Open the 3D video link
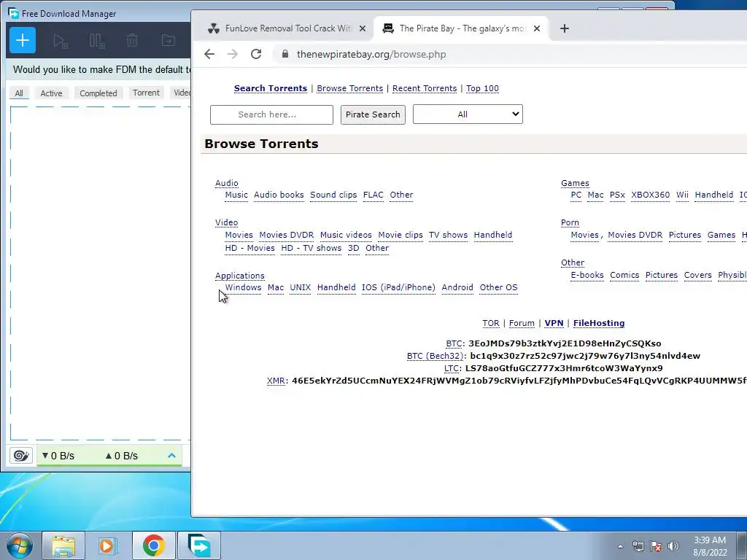This screenshot has width=747, height=560. (354, 248)
